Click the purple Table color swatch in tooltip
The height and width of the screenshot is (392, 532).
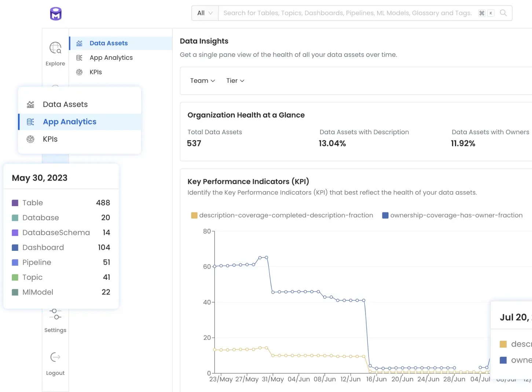15,202
